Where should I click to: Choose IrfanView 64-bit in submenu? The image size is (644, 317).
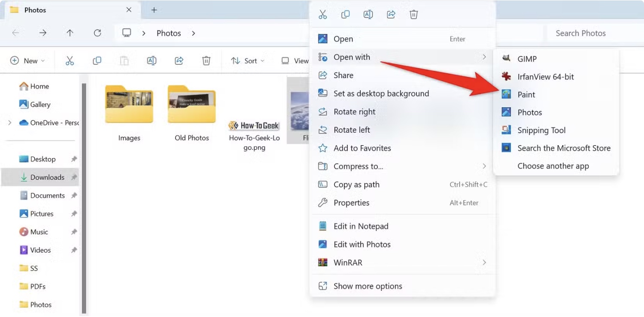(556, 77)
